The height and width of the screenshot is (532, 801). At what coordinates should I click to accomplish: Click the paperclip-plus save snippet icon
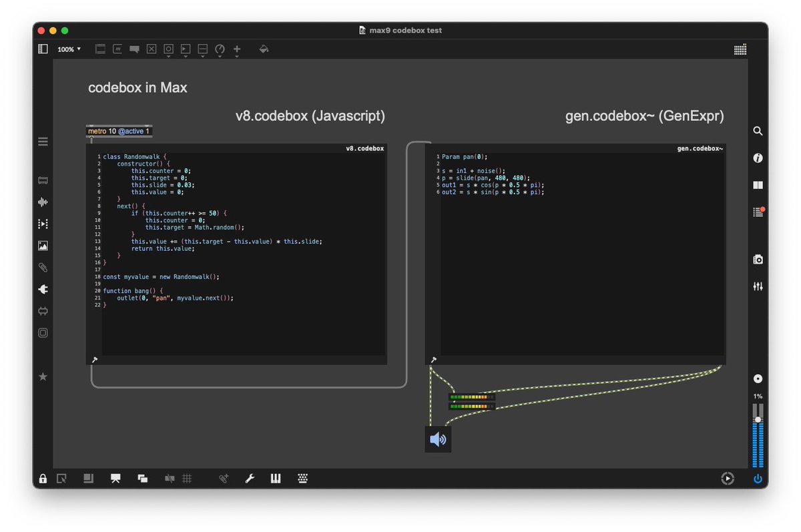224,479
